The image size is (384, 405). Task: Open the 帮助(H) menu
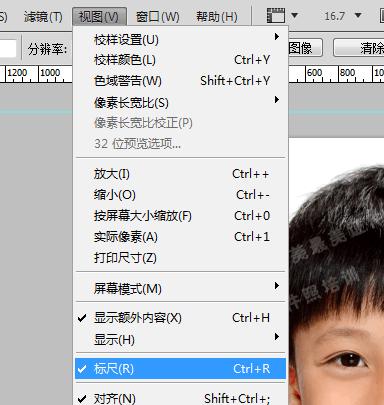coord(217,17)
